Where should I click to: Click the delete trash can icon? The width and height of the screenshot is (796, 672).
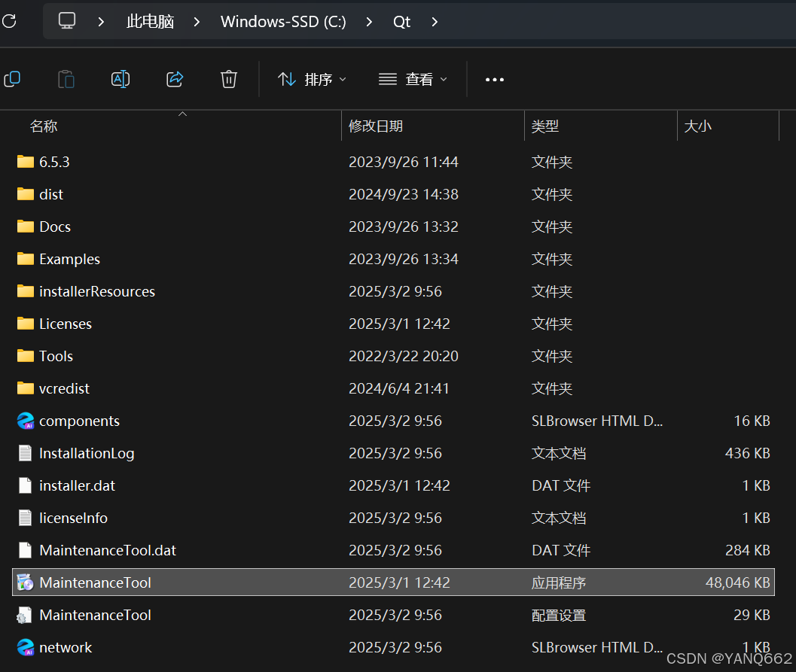click(x=229, y=79)
